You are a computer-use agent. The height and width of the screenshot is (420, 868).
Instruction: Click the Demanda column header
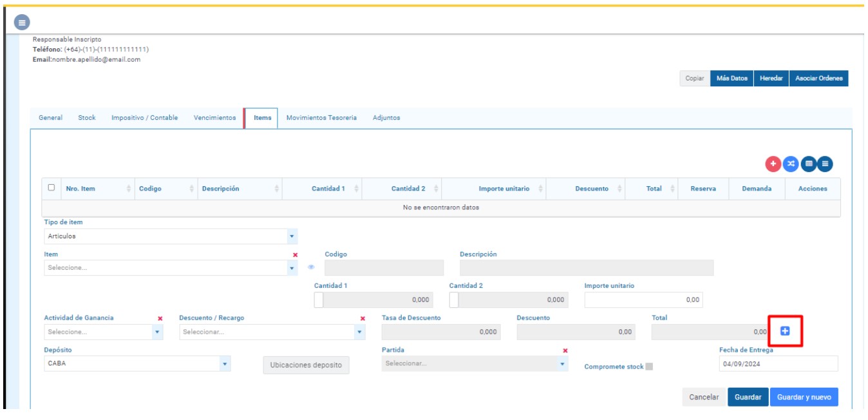[x=757, y=189]
